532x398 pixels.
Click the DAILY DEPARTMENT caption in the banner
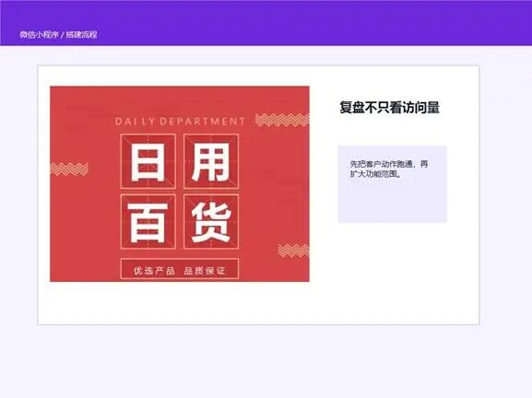click(x=180, y=122)
